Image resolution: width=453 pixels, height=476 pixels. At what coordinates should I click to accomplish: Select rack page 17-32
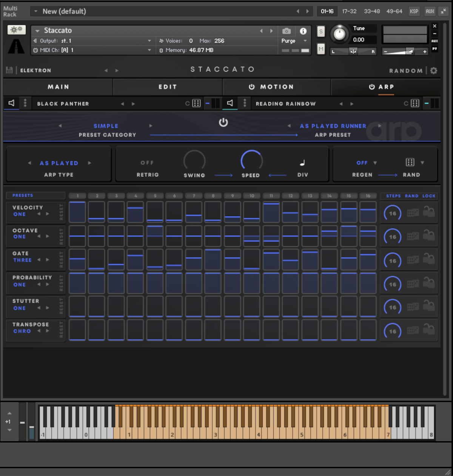point(349,11)
